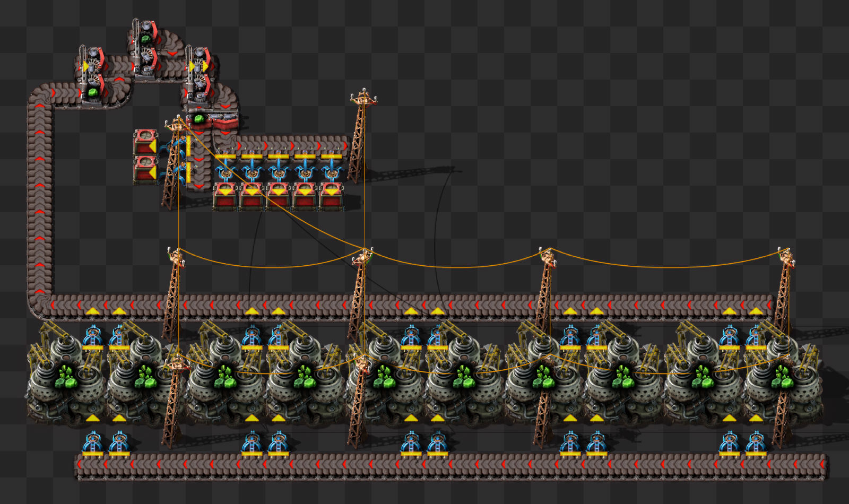This screenshot has width=849, height=504.
Task: Select the vertical belt between left chests and chest row
Action: [199, 159]
